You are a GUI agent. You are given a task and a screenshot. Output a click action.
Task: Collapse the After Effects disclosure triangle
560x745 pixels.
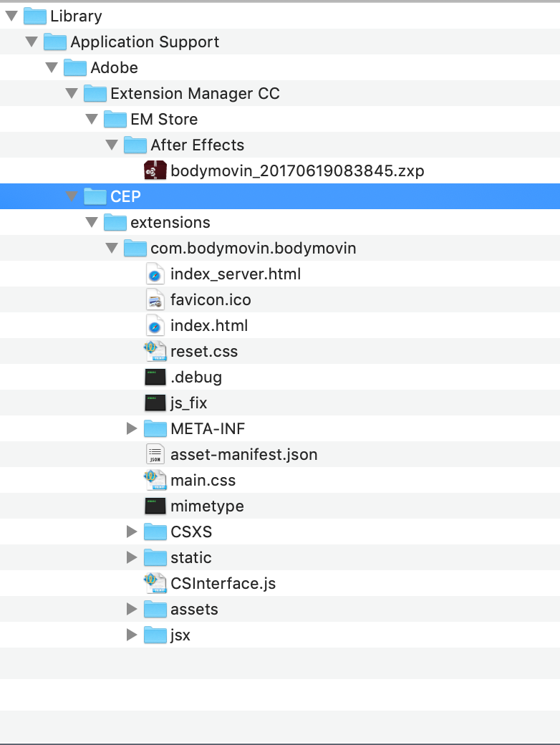pos(112,145)
